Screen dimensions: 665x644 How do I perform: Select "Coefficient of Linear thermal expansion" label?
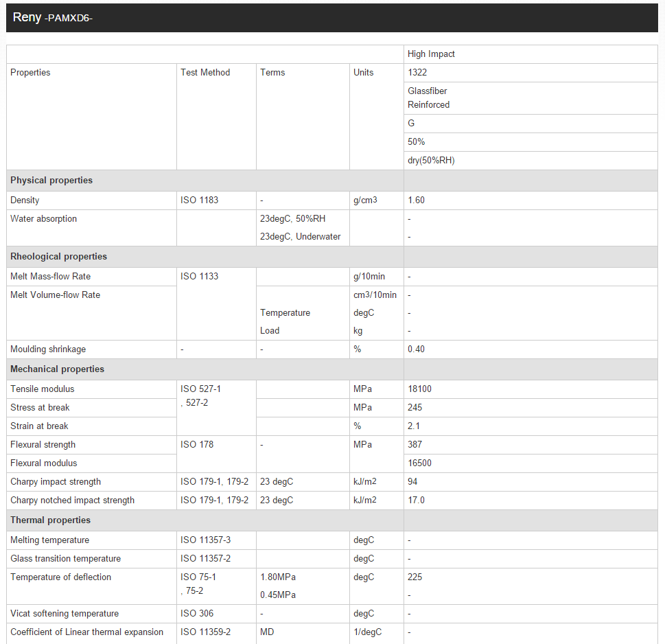pyautogui.click(x=86, y=632)
